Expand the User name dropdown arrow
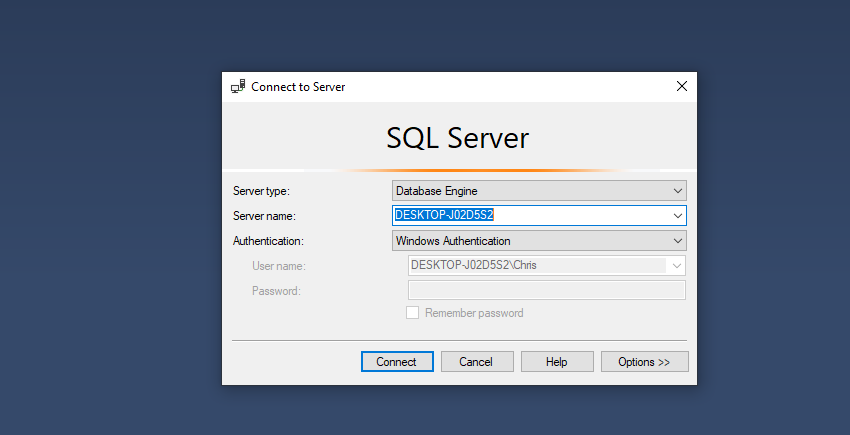 tap(678, 266)
